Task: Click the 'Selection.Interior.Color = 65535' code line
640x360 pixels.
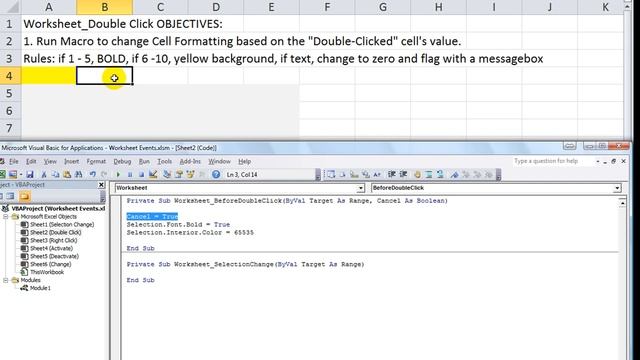Action: 190,233
